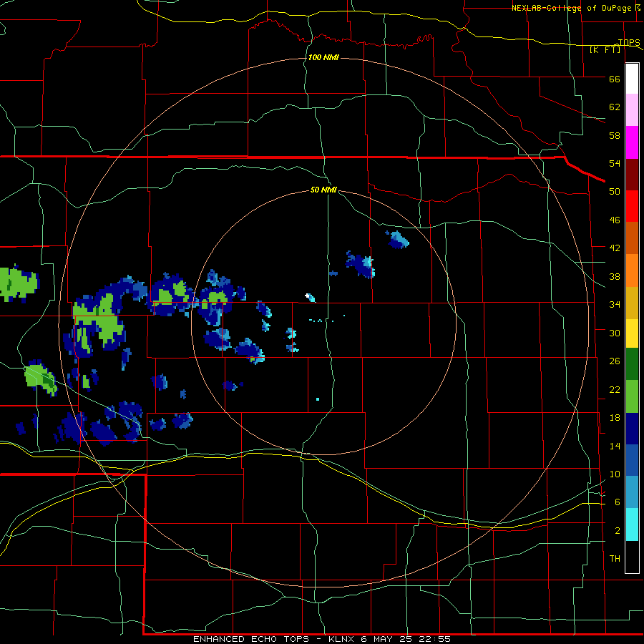Click the 58 value on the legend
The image size is (644, 644).
615,135
